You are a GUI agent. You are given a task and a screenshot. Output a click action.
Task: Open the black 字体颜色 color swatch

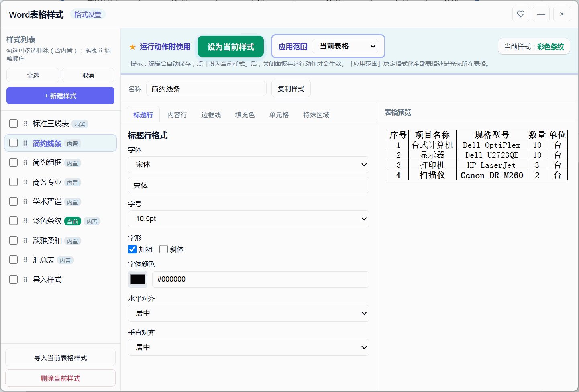pyautogui.click(x=138, y=279)
